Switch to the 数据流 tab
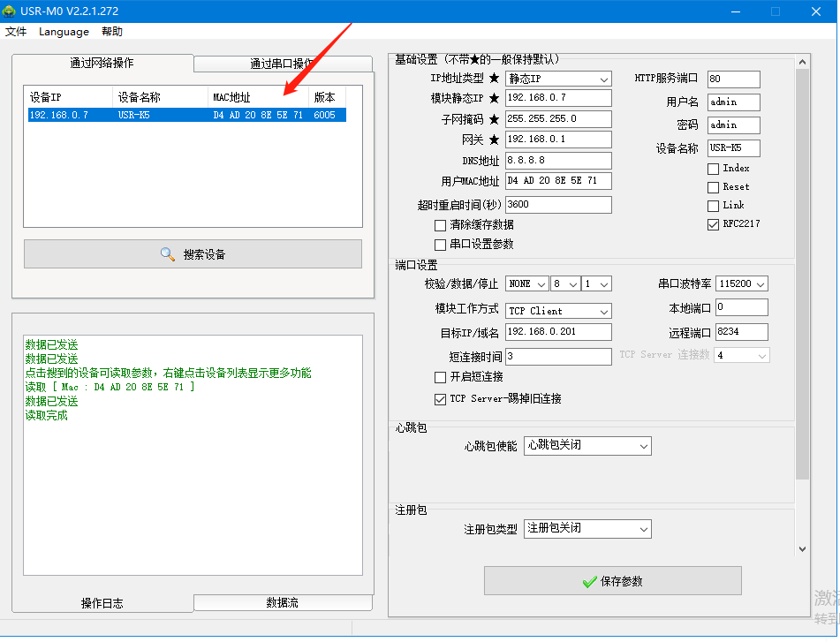Viewport: 840px width, 642px height. [x=283, y=602]
